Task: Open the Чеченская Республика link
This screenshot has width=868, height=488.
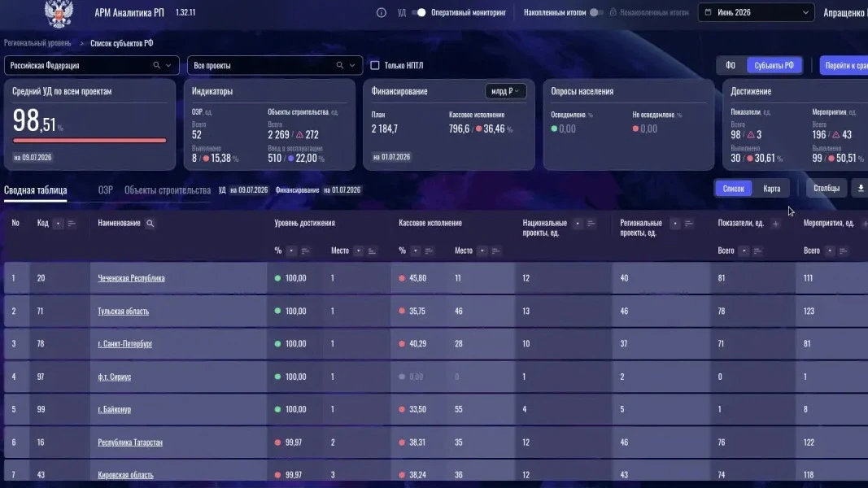Action: (x=131, y=278)
